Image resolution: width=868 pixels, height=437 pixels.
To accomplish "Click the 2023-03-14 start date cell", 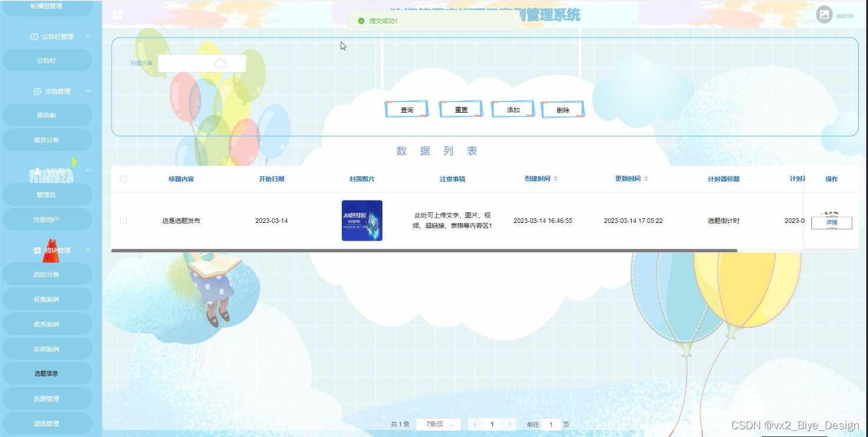I will (272, 221).
